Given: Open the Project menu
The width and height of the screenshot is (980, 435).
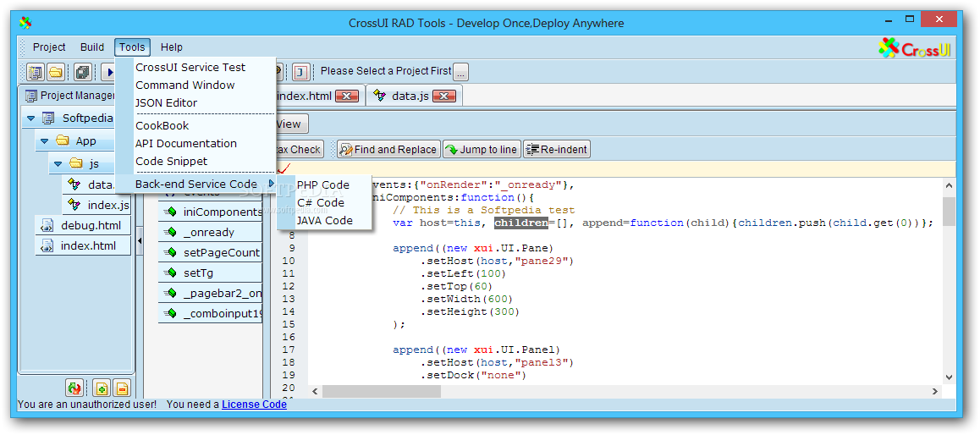Looking at the screenshot, I should pyautogui.click(x=49, y=47).
